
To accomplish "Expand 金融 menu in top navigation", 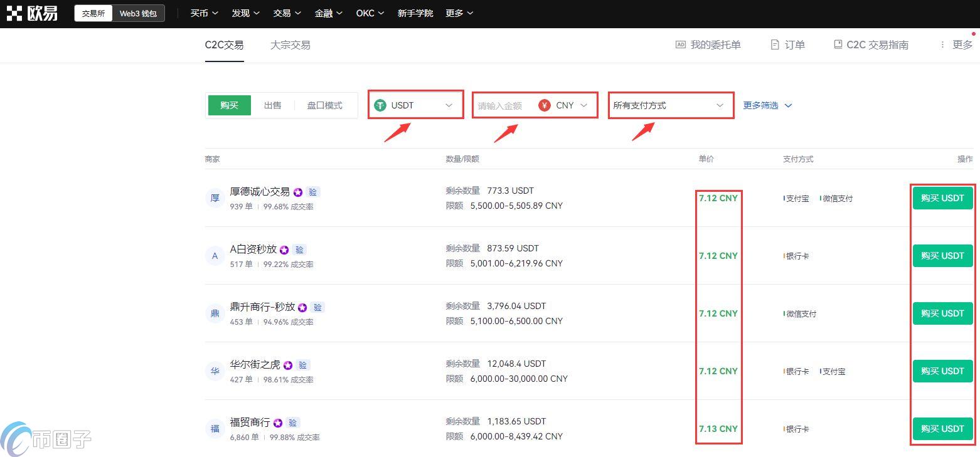I will pos(329,13).
